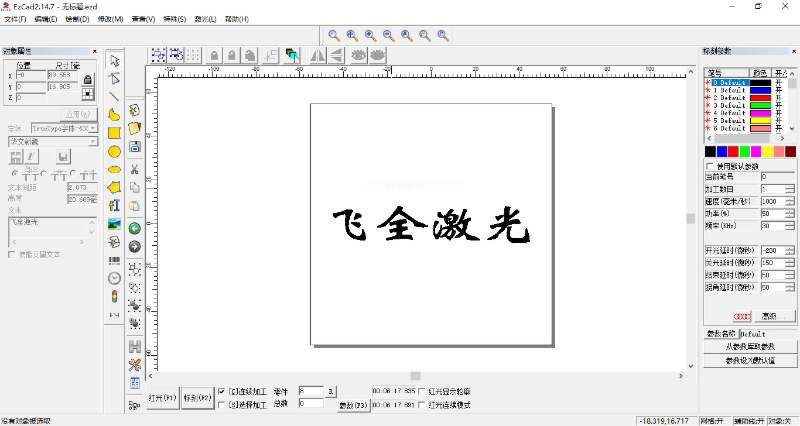The height and width of the screenshot is (426, 800).
Task: Click the horizontal mirror icon
Action: pyautogui.click(x=319, y=55)
